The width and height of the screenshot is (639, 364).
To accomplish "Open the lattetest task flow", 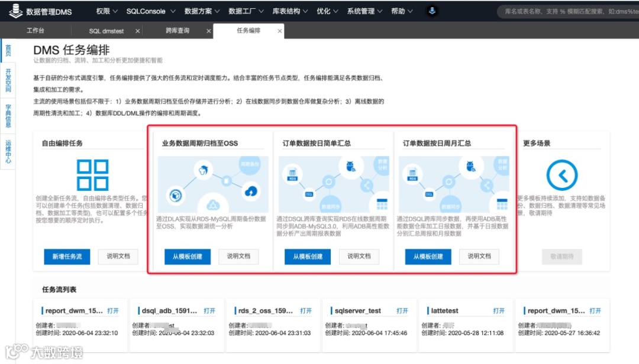I will [x=499, y=311].
